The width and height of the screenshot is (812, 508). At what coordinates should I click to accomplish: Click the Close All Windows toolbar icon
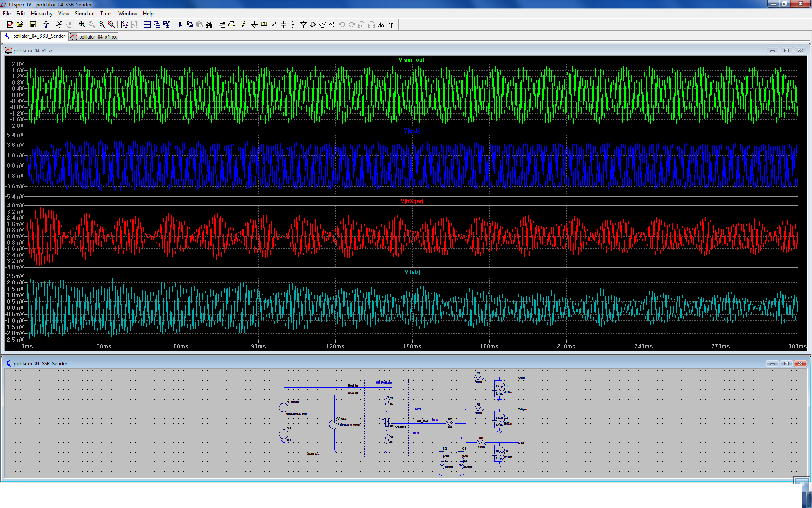pyautogui.click(x=167, y=25)
